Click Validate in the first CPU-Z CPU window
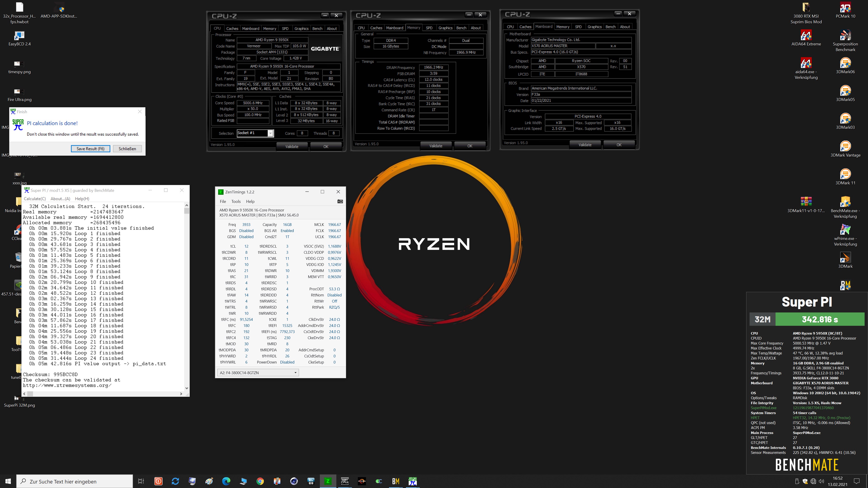 click(292, 146)
